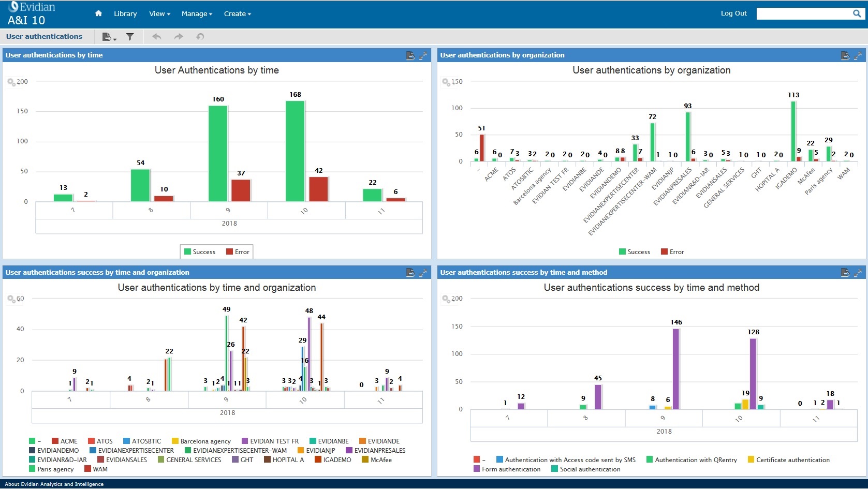
Task: Select the EVIDIANPRESALES legend entry
Action: [x=376, y=451]
